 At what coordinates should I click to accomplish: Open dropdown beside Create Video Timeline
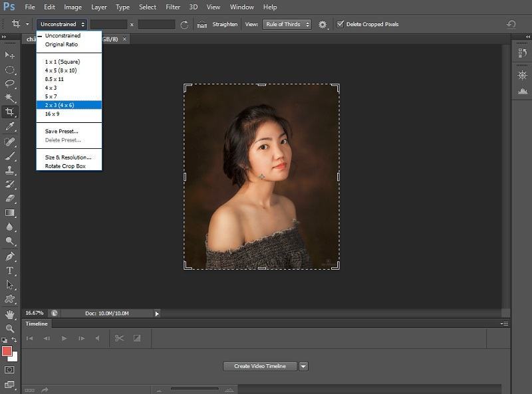(x=303, y=366)
